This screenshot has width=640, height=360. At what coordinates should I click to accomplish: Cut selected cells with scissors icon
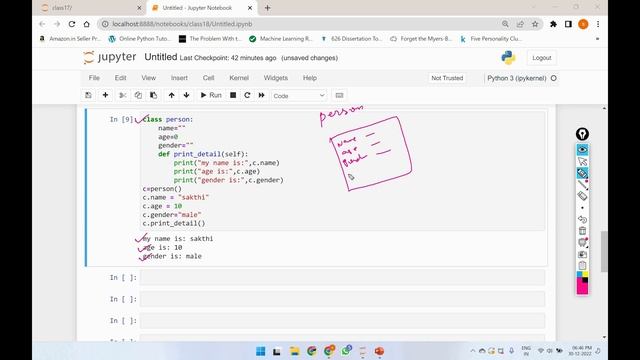122,95
